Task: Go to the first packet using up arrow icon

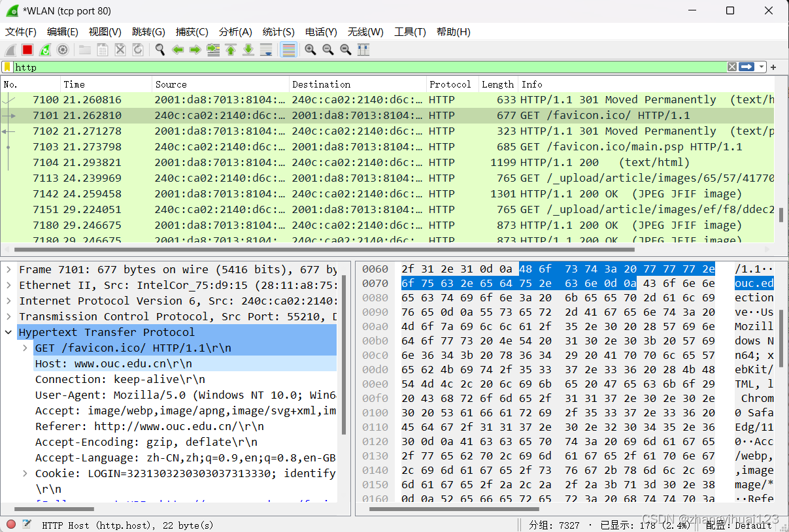Action: 231,50
